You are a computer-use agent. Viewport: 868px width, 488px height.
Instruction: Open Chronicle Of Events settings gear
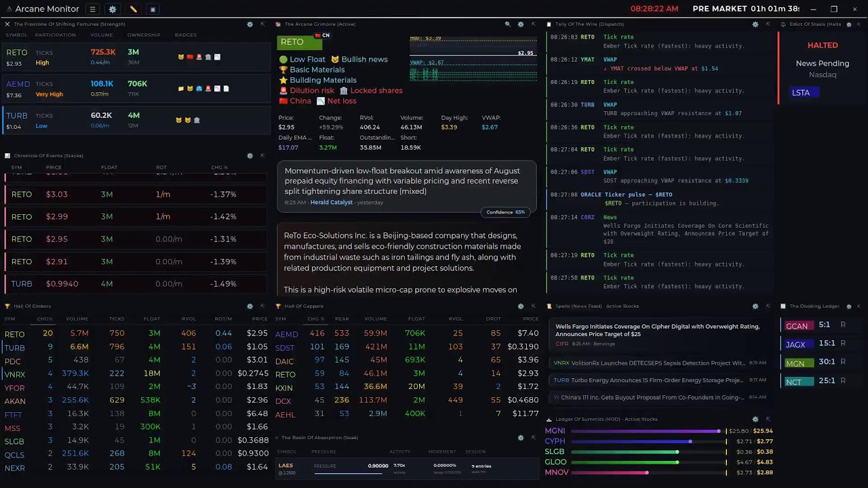point(250,155)
